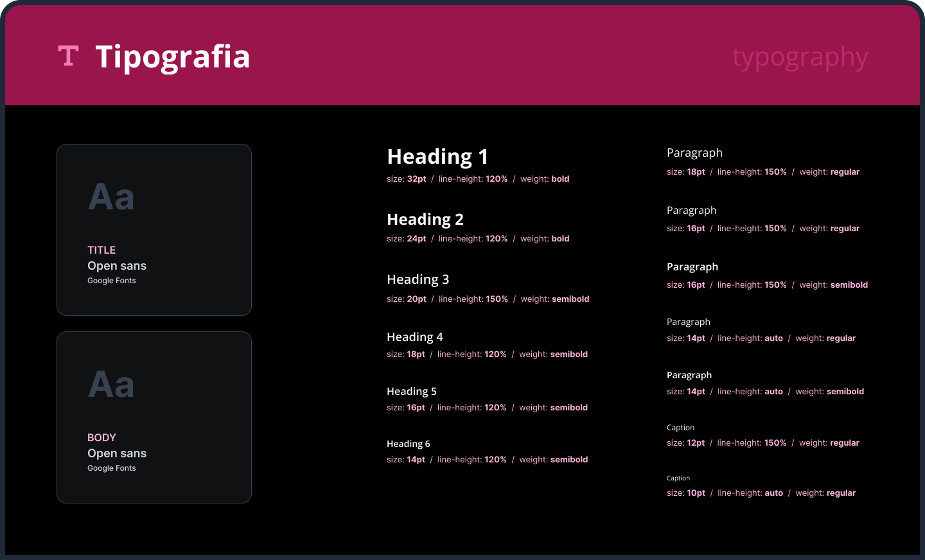Click the Heading 1 32pt spec line
This screenshot has height=560, width=925.
point(477,179)
